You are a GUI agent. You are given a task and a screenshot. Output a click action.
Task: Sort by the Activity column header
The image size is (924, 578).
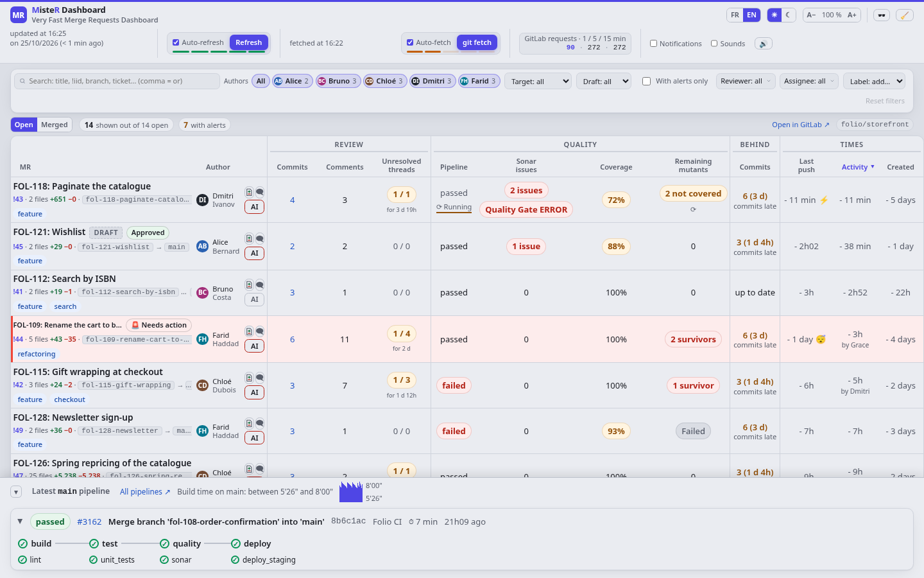coord(858,167)
